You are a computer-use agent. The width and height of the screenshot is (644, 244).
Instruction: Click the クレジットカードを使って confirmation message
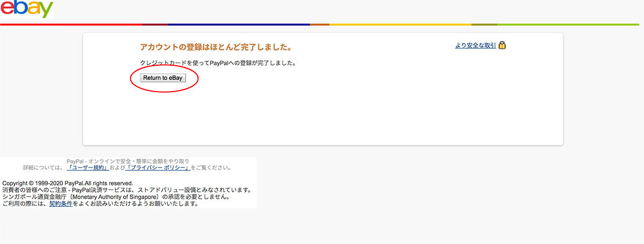(x=218, y=63)
